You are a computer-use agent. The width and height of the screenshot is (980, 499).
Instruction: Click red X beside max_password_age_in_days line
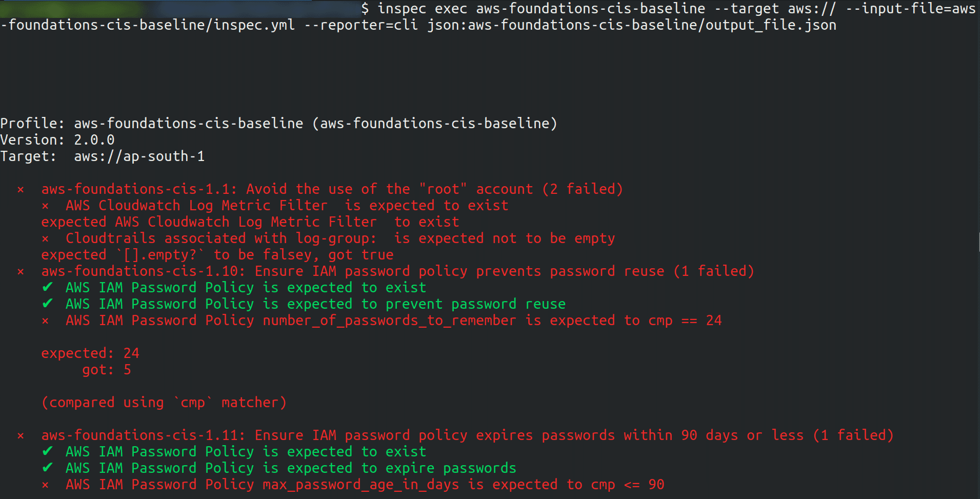click(45, 485)
